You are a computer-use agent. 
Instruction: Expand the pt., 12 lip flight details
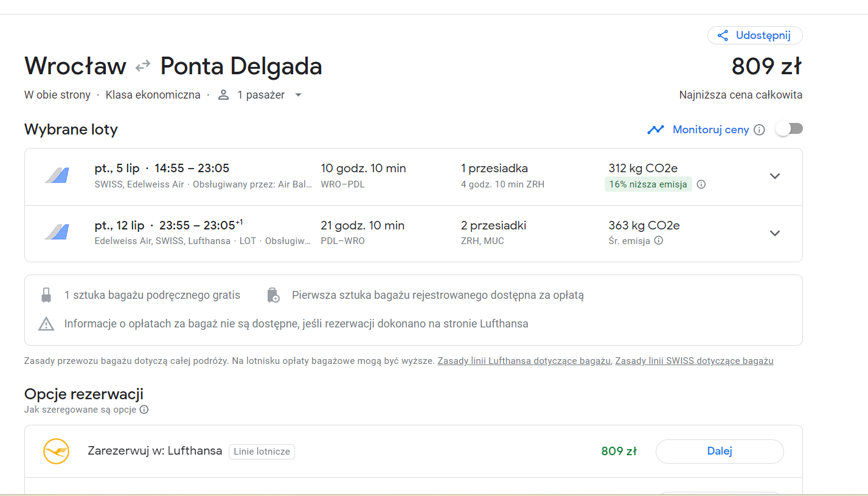774,233
